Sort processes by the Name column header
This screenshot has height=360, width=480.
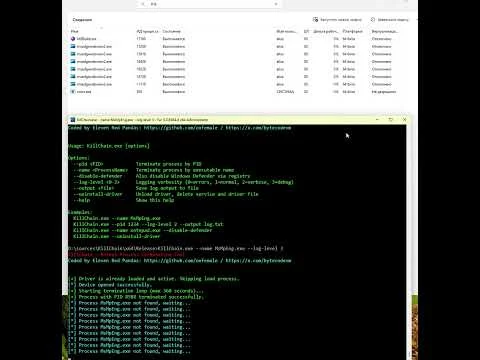[x=75, y=31]
